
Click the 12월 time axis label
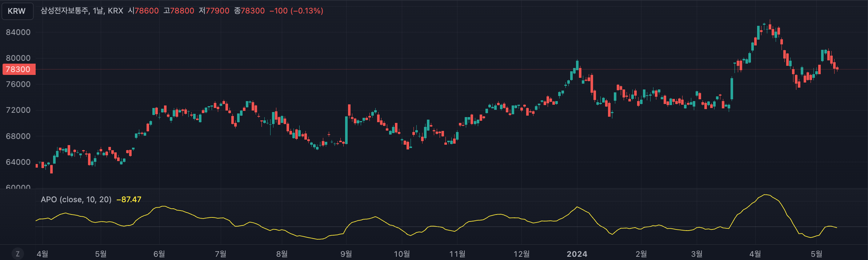[x=521, y=254]
